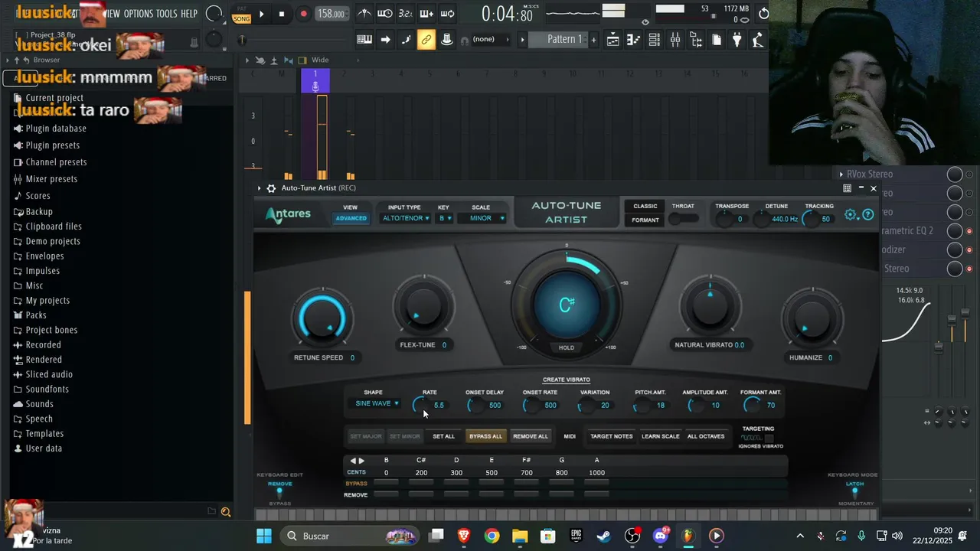Open the KEY dropdown showing B
This screenshot has height=551, width=980.
pyautogui.click(x=445, y=218)
